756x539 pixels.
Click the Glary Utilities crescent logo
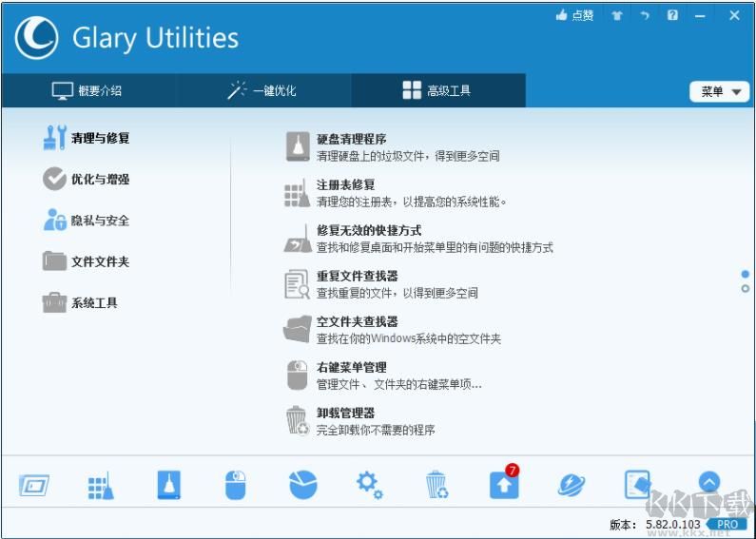click(x=37, y=38)
